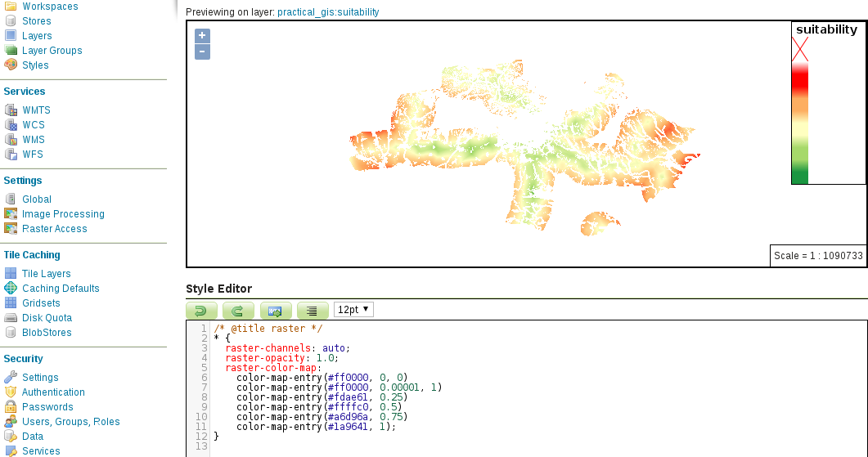The height and width of the screenshot is (457, 868).
Task: Open the Tile Layers link
Action: coord(47,273)
